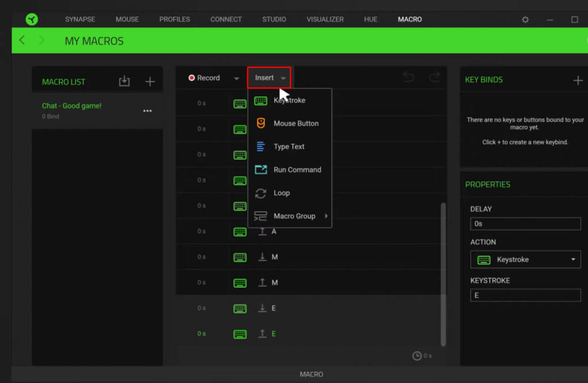Click the key up arrow icon next to A
This screenshot has width=588, height=383.
tap(262, 231)
